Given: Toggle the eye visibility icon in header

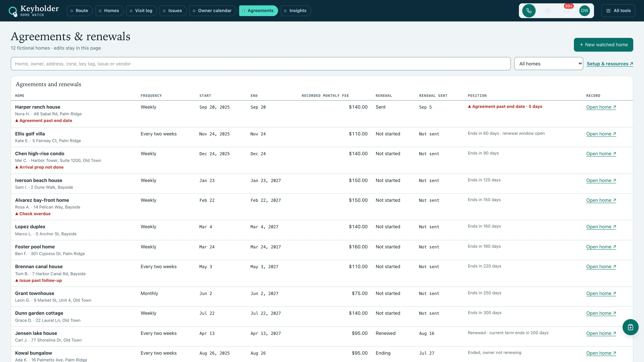Looking at the screenshot, I should tap(548, 11).
